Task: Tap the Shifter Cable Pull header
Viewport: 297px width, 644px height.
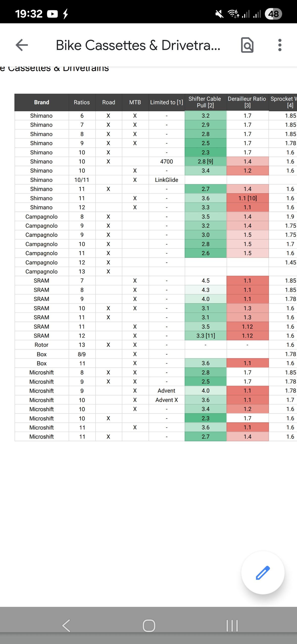Action: click(205, 102)
